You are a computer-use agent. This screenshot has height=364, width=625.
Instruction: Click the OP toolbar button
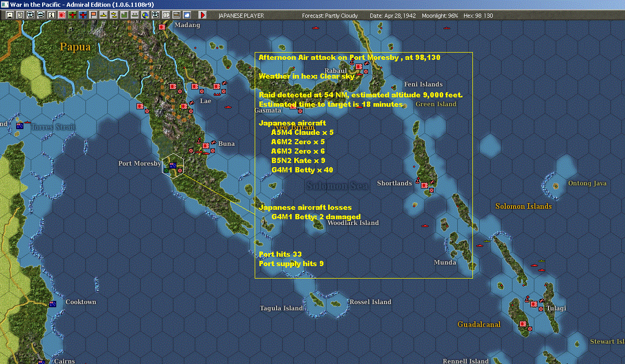[166, 15]
